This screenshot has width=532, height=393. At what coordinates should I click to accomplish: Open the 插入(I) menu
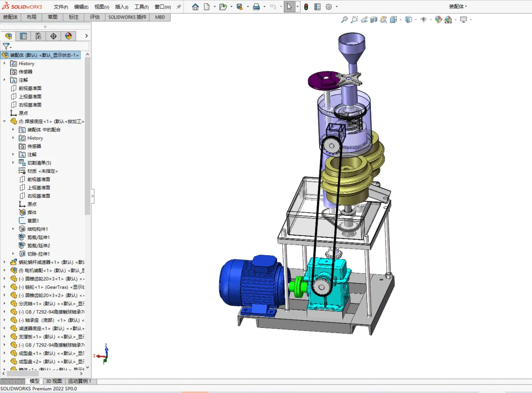(121, 7)
